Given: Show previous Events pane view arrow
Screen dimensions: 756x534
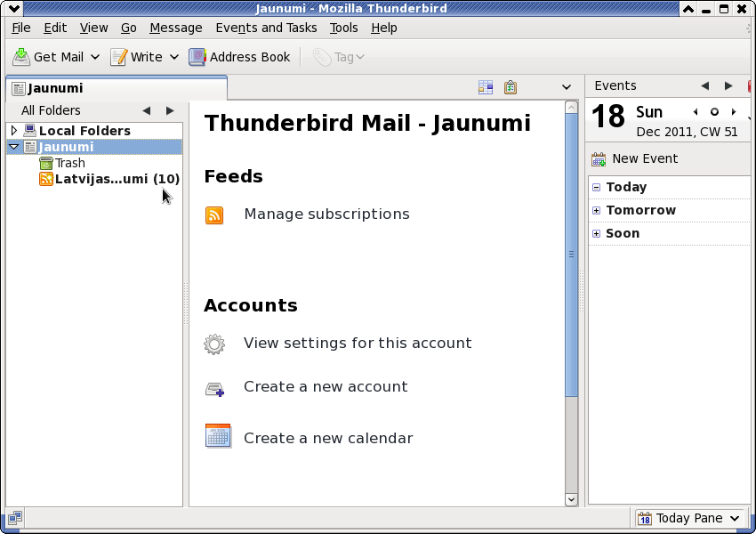Looking at the screenshot, I should coord(705,85).
